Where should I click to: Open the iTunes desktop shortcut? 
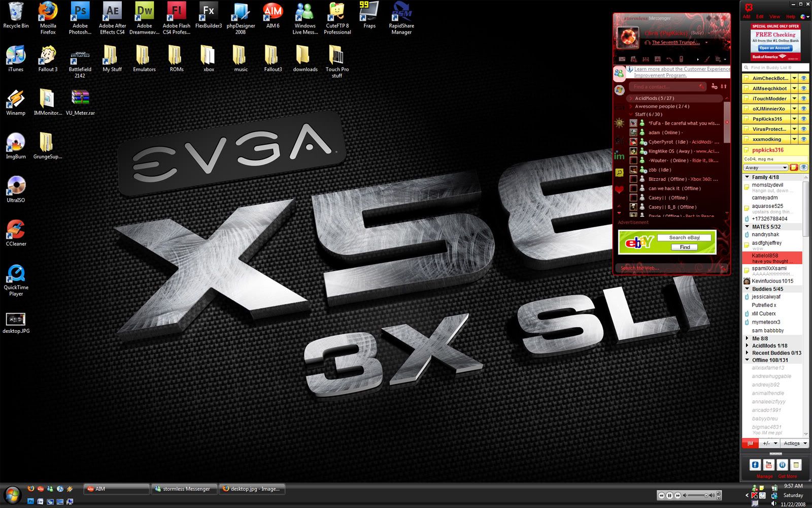[x=16, y=58]
